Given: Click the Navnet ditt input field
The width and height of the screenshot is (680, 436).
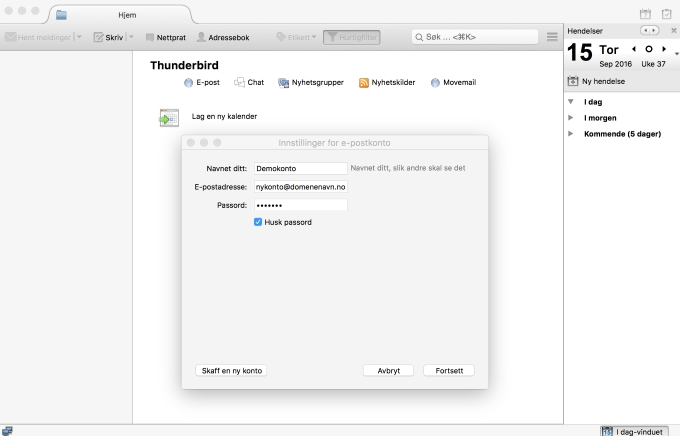Looking at the screenshot, I should (x=301, y=168).
